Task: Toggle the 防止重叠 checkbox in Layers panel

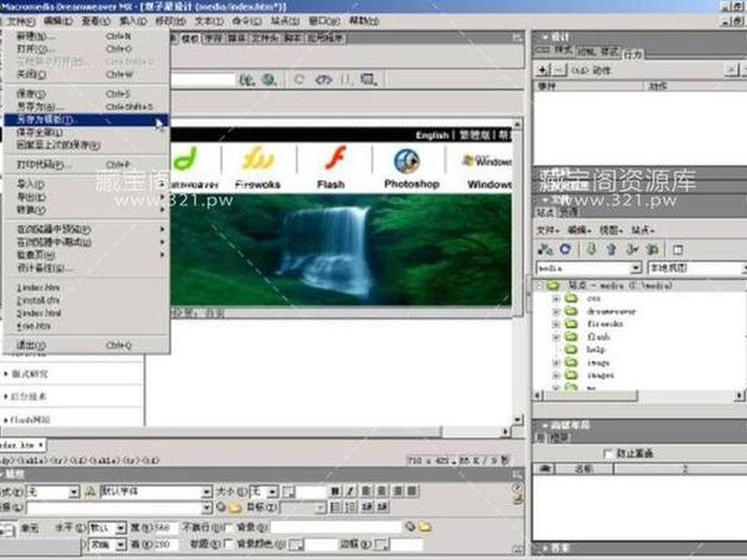Action: pos(608,454)
